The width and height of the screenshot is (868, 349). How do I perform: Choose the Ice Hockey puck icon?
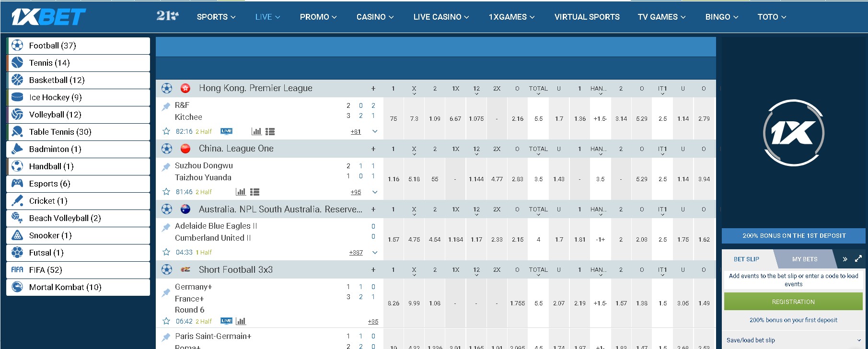(x=17, y=97)
